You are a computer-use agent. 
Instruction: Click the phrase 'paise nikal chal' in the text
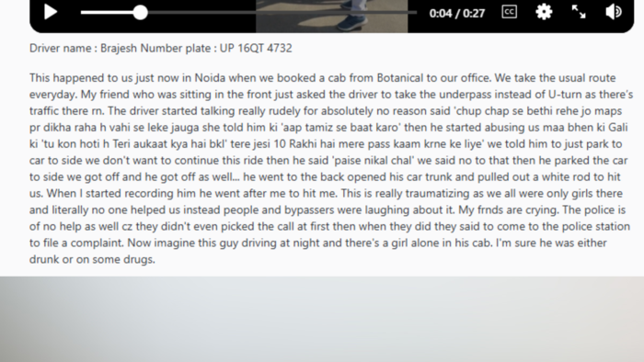[x=373, y=160]
